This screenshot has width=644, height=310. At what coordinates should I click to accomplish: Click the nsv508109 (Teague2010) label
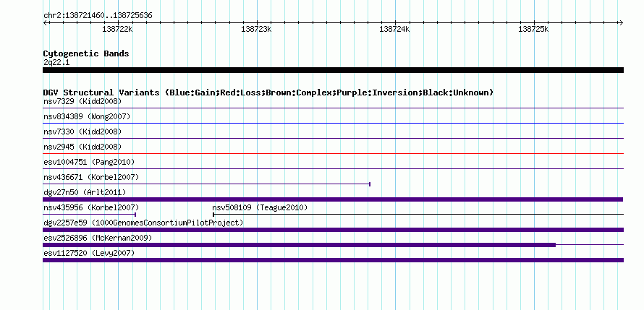(x=260, y=207)
